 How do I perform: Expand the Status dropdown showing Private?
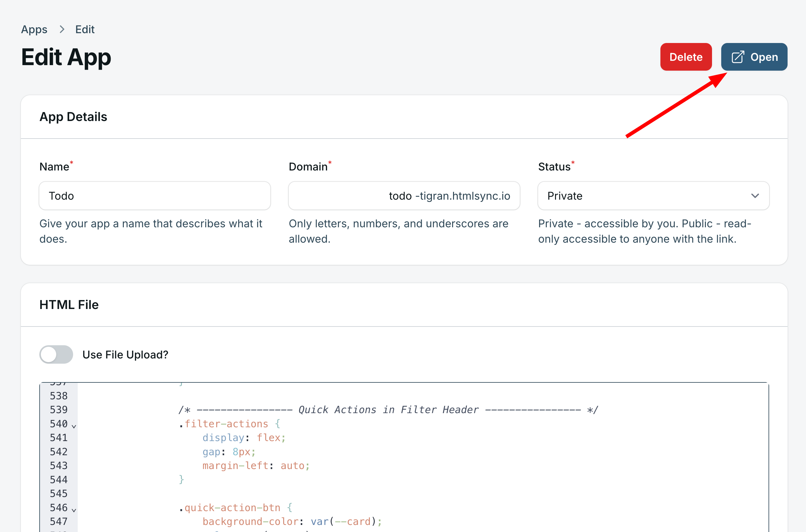[653, 196]
